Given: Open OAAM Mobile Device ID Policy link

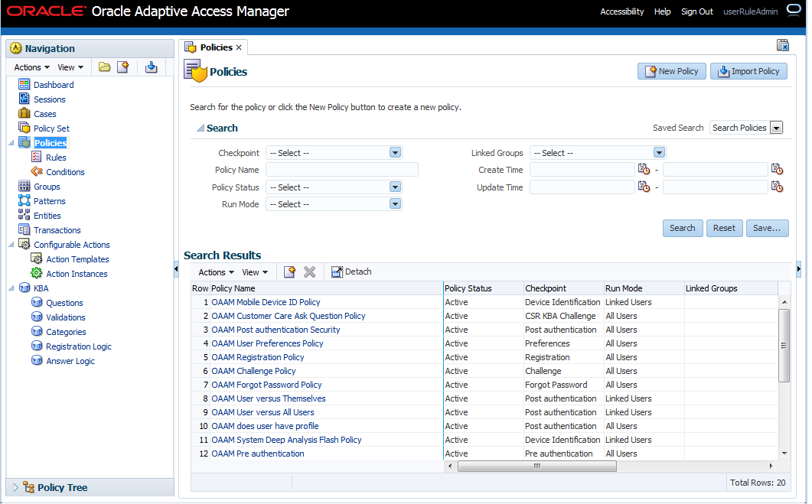Looking at the screenshot, I should [x=266, y=302].
